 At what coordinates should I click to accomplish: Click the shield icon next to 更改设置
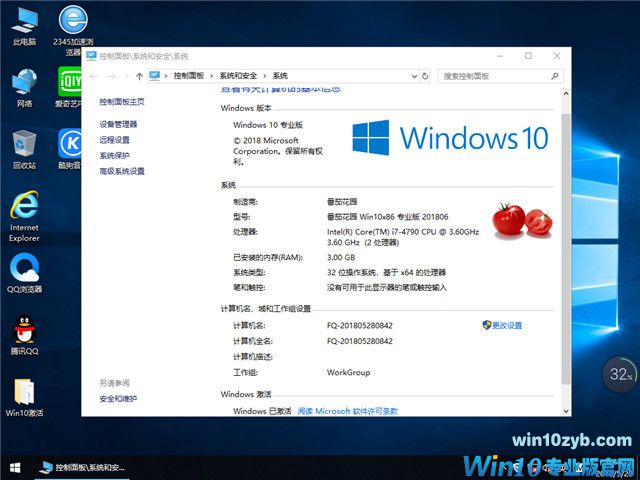(487, 325)
